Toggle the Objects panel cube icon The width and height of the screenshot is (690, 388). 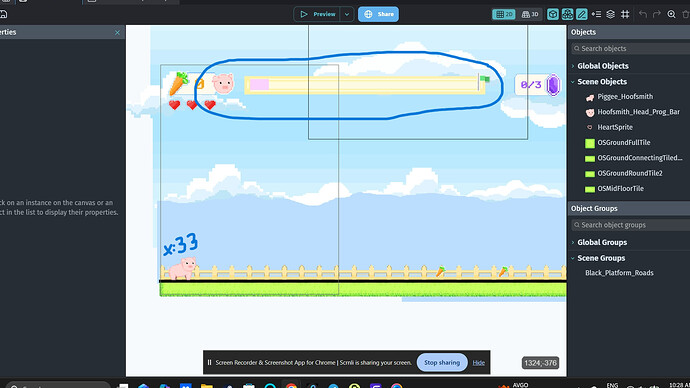(x=553, y=14)
